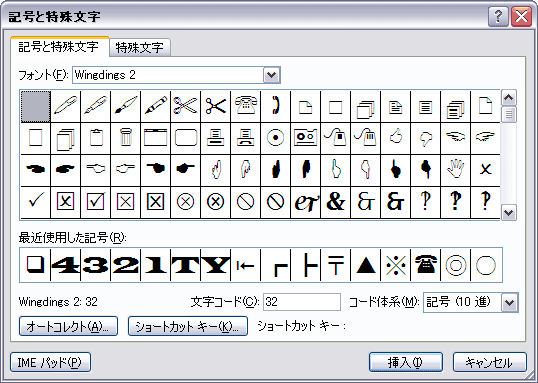Open the コード体系 dropdown arrow
Screen dimensions: 538x383
(x=510, y=303)
